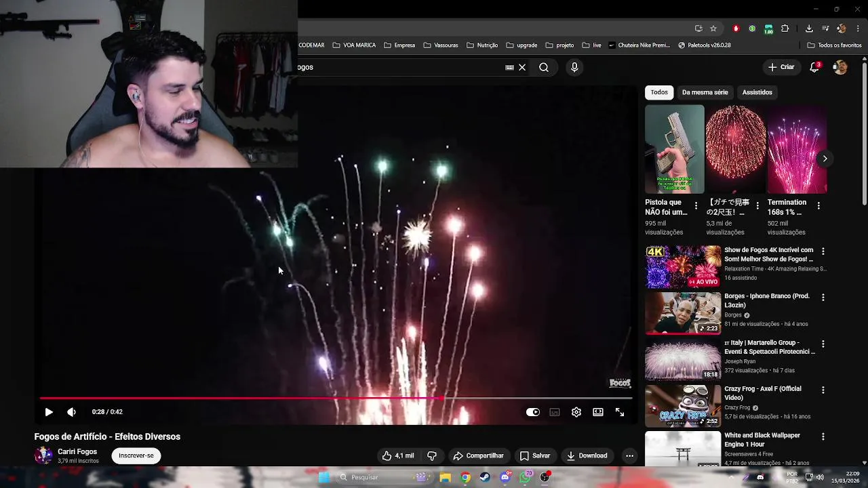
Task: Open options for Italy Martarello Group video
Action: (823, 344)
